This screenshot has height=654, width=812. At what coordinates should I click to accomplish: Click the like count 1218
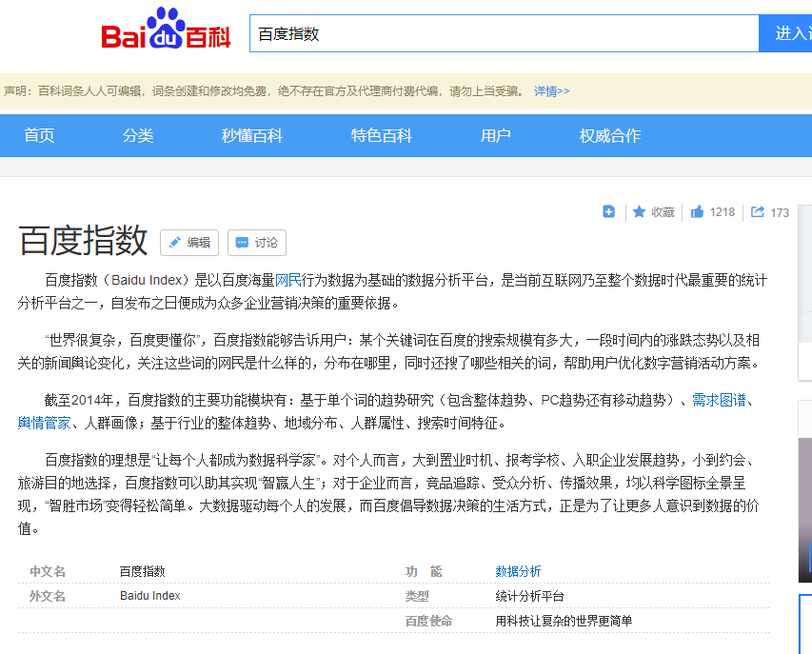pyautogui.click(x=723, y=212)
